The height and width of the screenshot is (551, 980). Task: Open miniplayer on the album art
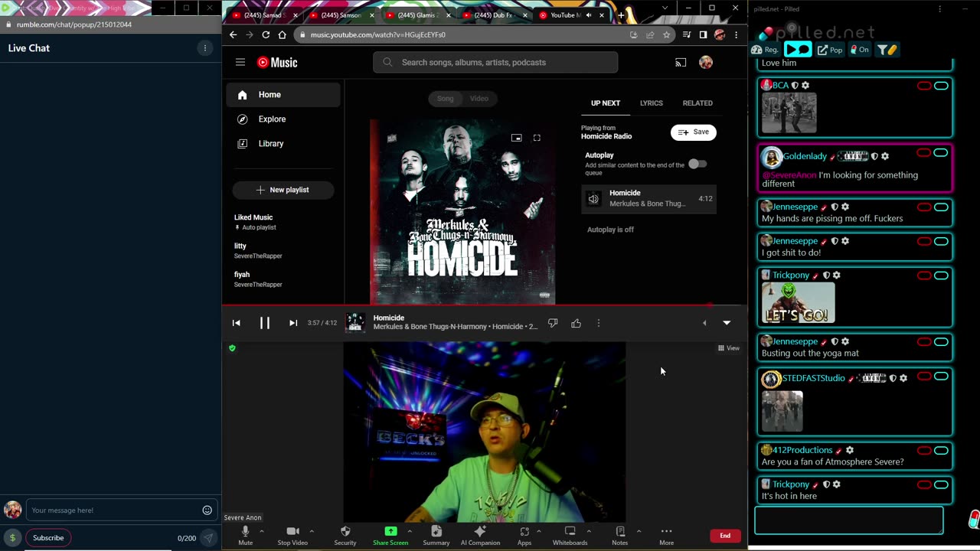517,138
